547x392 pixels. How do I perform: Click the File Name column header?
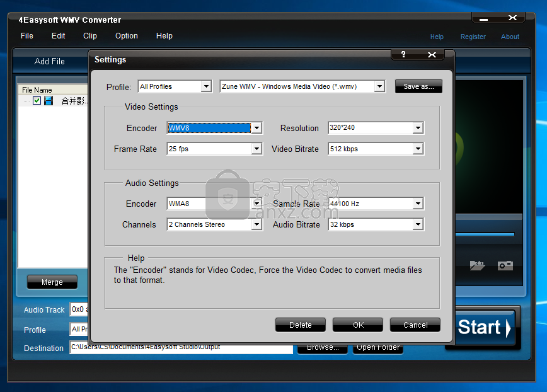(x=53, y=89)
